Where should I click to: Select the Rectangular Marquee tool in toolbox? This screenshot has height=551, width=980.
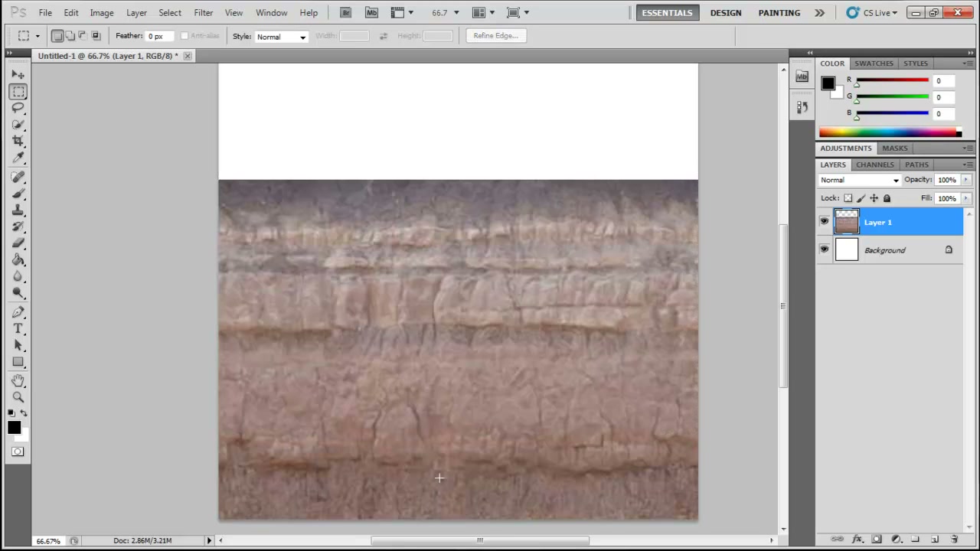click(x=18, y=91)
